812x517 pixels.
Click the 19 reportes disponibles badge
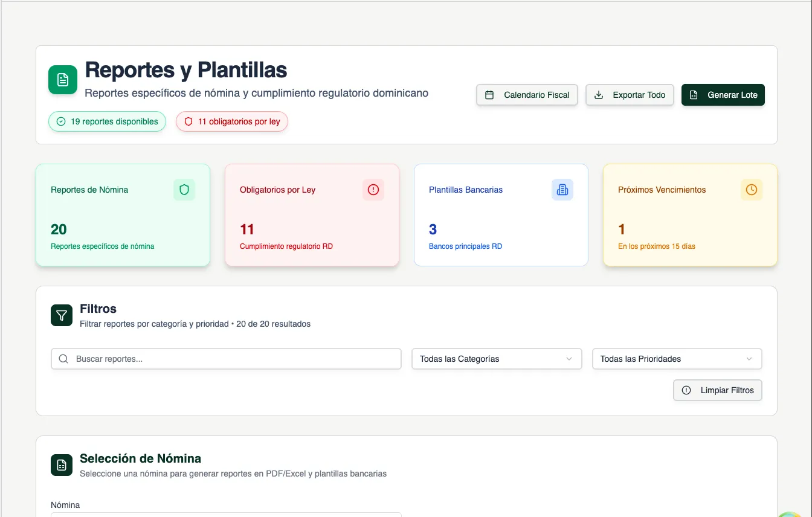(x=107, y=121)
